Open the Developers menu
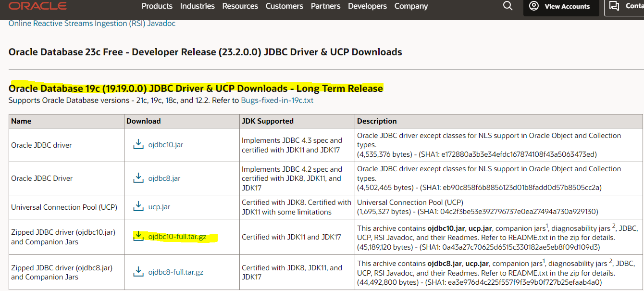Image resolution: width=644 pixels, height=291 pixels. tap(368, 6)
